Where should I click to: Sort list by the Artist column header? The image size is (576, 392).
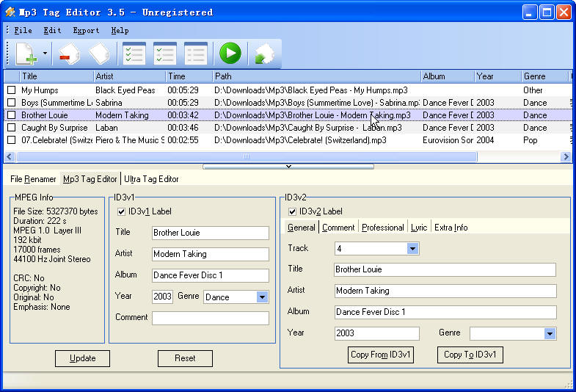[x=130, y=76]
